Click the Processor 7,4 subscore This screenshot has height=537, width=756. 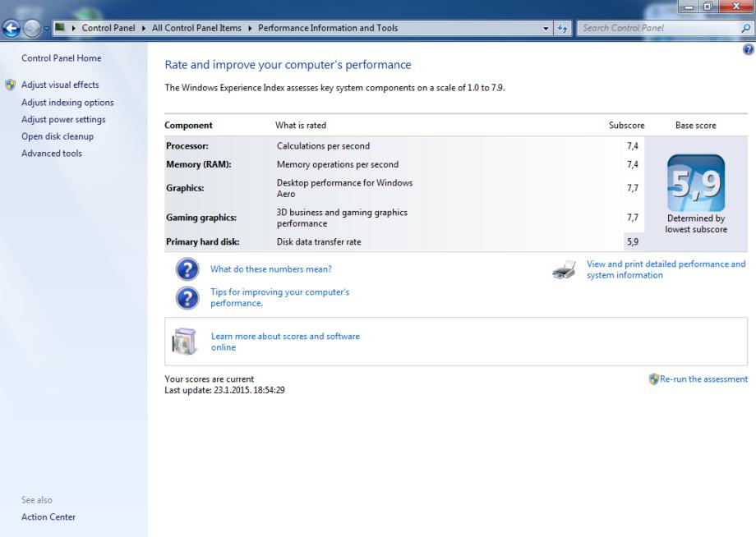(x=633, y=146)
